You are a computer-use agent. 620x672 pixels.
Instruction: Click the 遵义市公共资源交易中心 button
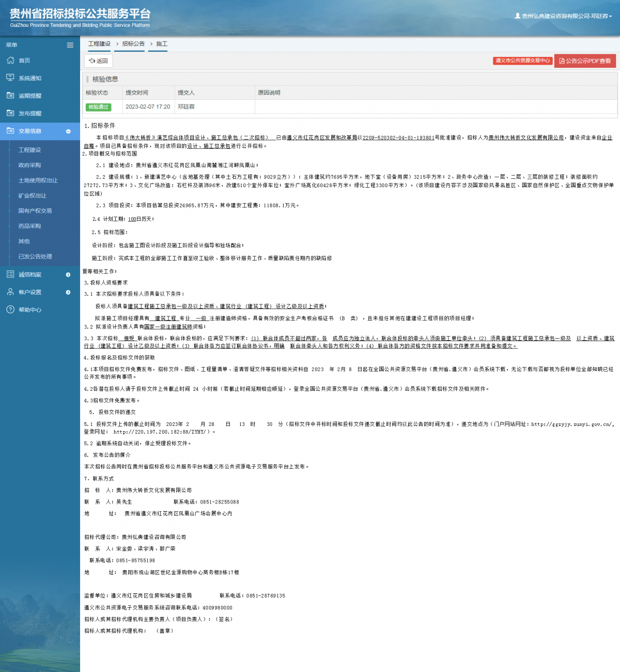click(x=522, y=60)
